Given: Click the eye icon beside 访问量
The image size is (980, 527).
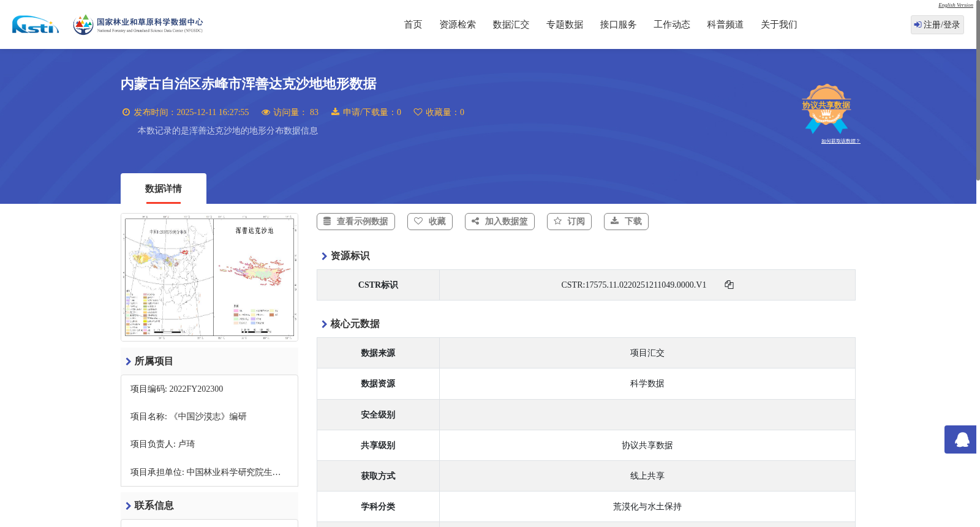Looking at the screenshot, I should tap(266, 112).
